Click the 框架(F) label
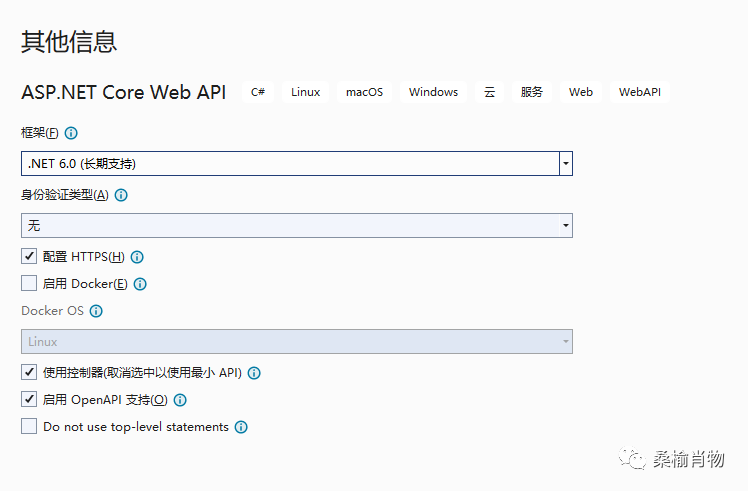 pos(40,133)
